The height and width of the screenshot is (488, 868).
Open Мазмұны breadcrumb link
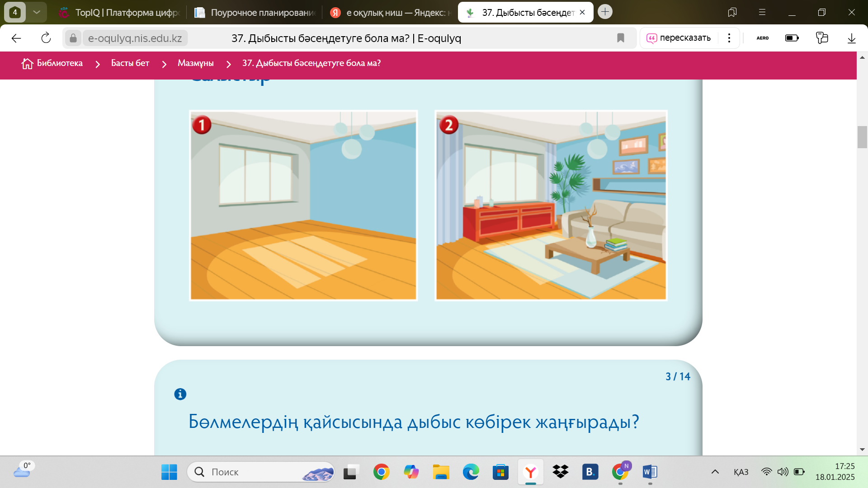click(195, 63)
